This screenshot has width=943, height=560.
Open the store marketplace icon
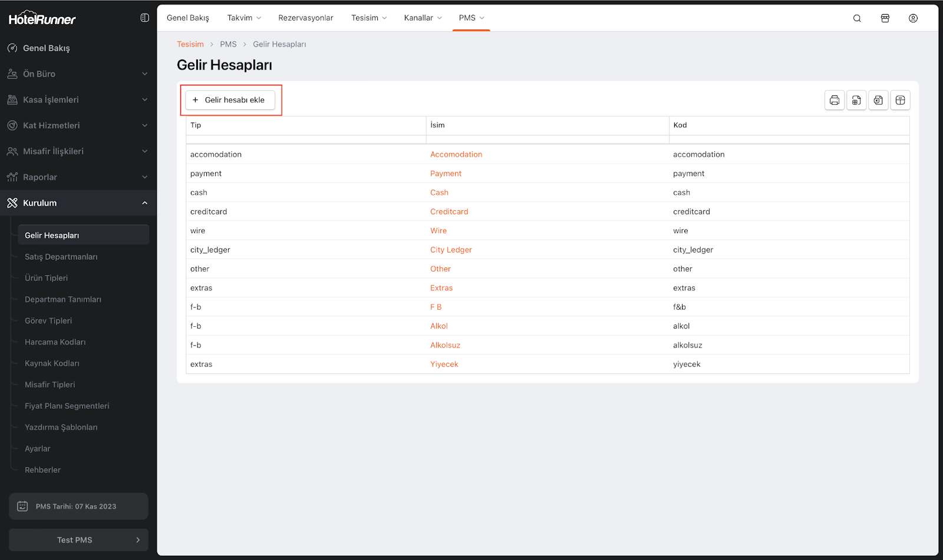(x=885, y=18)
